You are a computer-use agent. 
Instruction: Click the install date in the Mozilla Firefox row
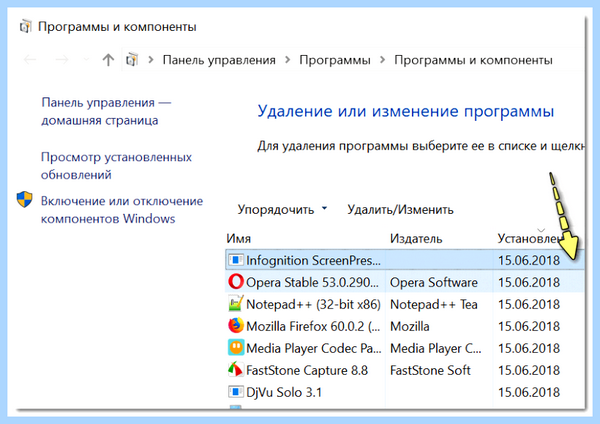(529, 326)
